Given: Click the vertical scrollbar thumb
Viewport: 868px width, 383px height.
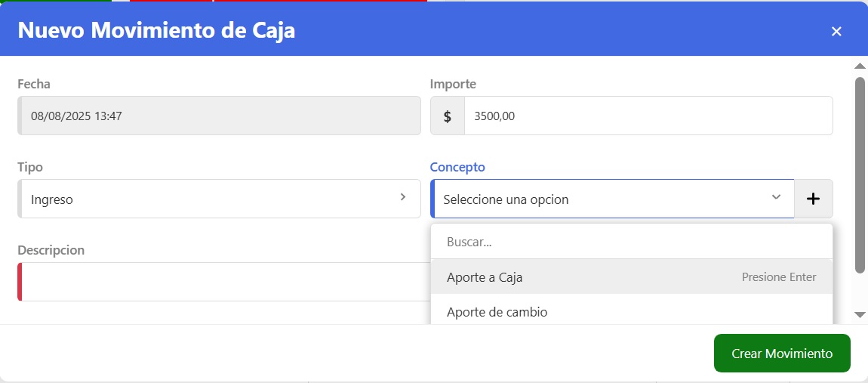Looking at the screenshot, I should [860, 174].
